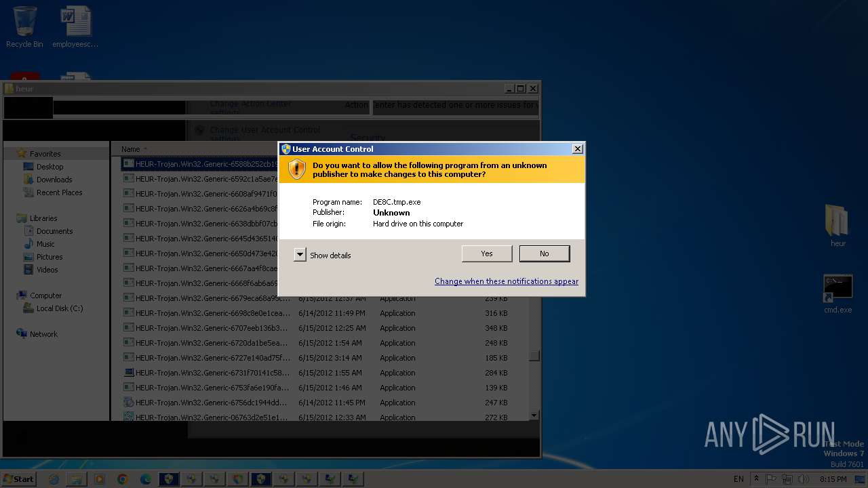Select file HEUR-Trojan.Win32.Generic-6588b252cb
Image resolution: width=868 pixels, height=488 pixels.
click(x=200, y=164)
